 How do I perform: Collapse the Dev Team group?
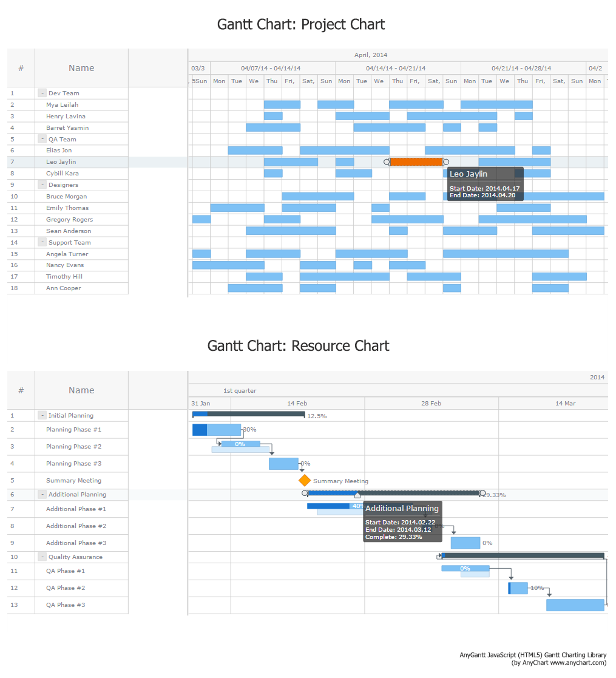click(x=42, y=93)
